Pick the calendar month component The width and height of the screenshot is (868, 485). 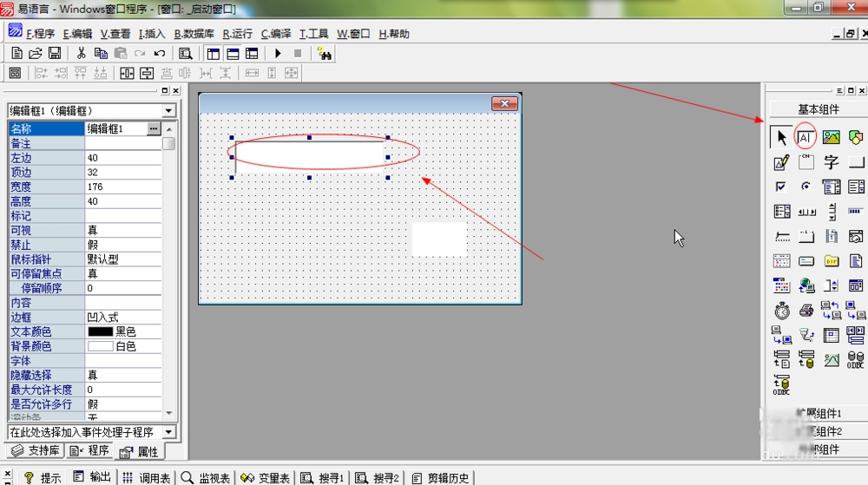pyautogui.click(x=782, y=260)
